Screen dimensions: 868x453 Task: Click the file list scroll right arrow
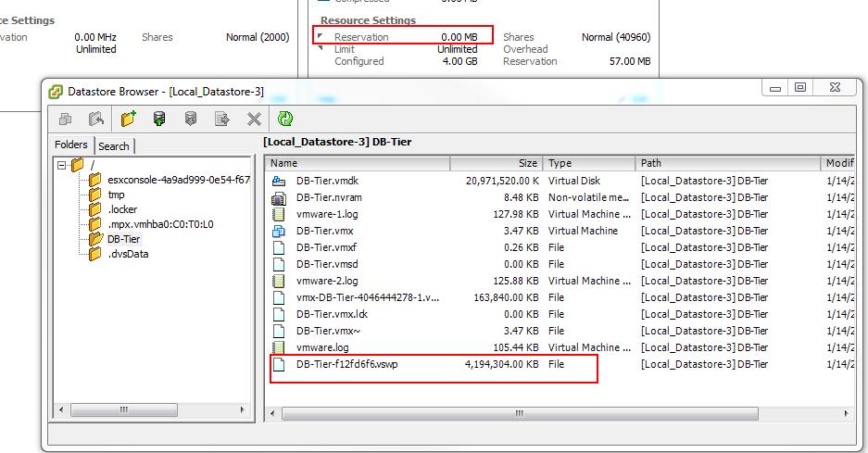(x=846, y=414)
